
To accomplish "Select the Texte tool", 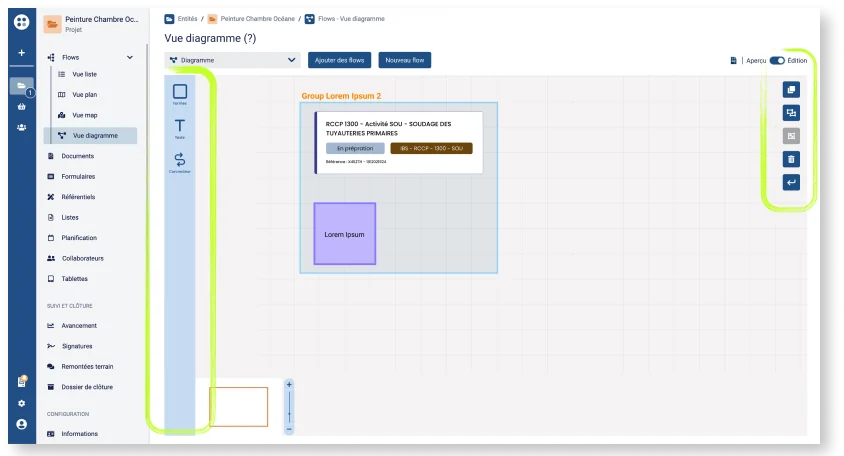I will click(180, 128).
